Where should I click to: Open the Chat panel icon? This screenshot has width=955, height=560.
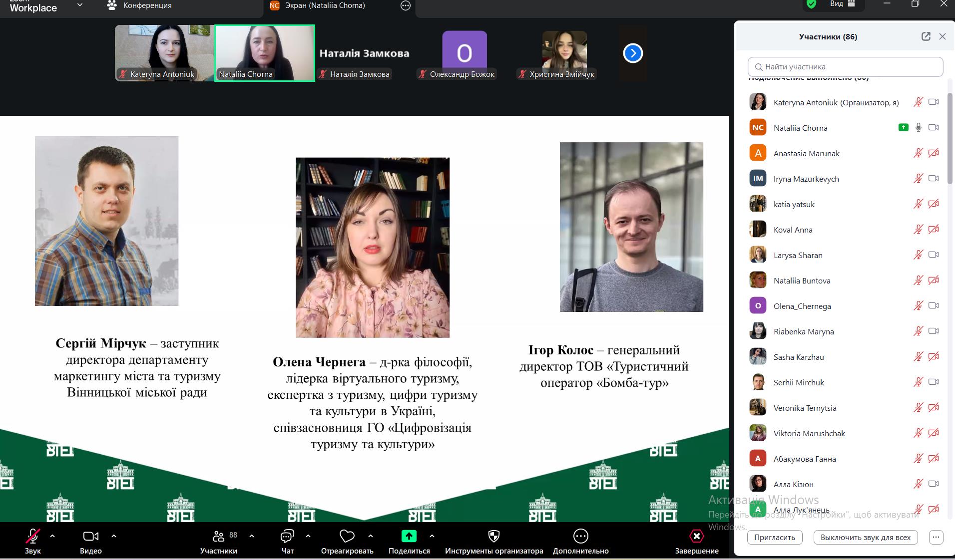[x=287, y=537]
